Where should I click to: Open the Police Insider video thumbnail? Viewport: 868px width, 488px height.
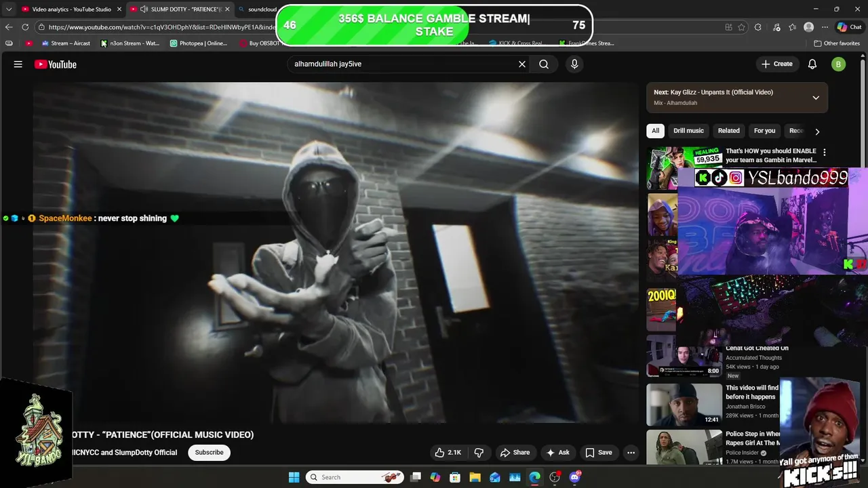point(684,447)
